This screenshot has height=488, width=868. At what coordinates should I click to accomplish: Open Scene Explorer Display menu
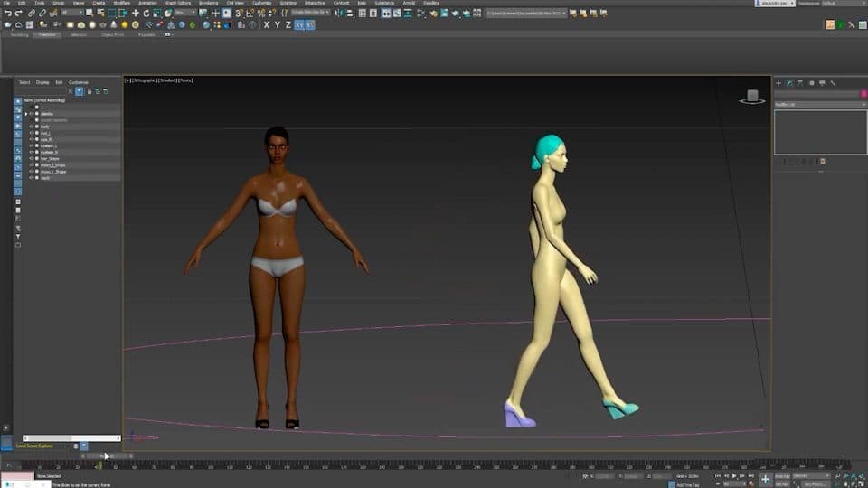coord(42,82)
